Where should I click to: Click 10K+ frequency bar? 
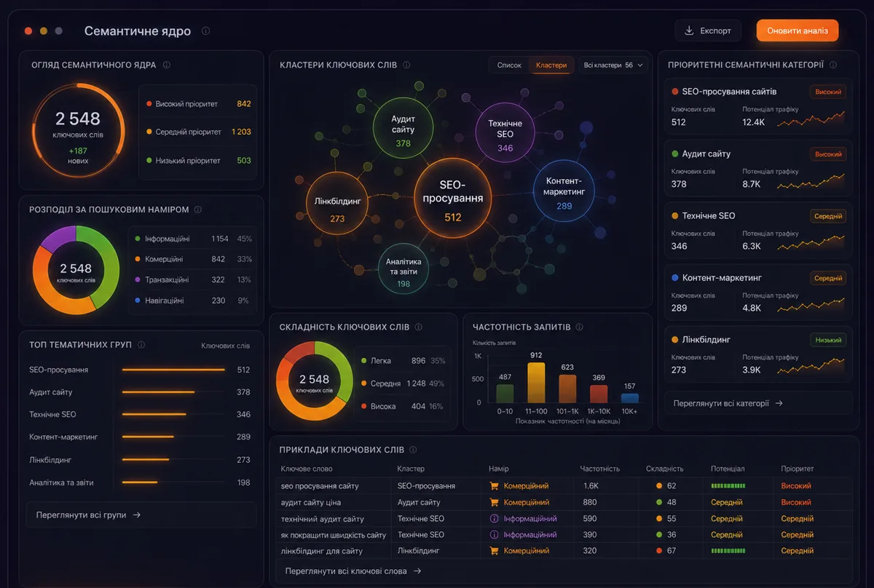pos(630,398)
